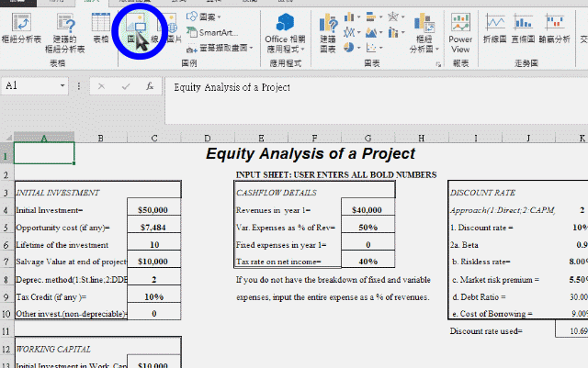588x368 pixels.
Task: Click the 'INITIAL INVESTMENT' heading cell
Action: (x=58, y=193)
